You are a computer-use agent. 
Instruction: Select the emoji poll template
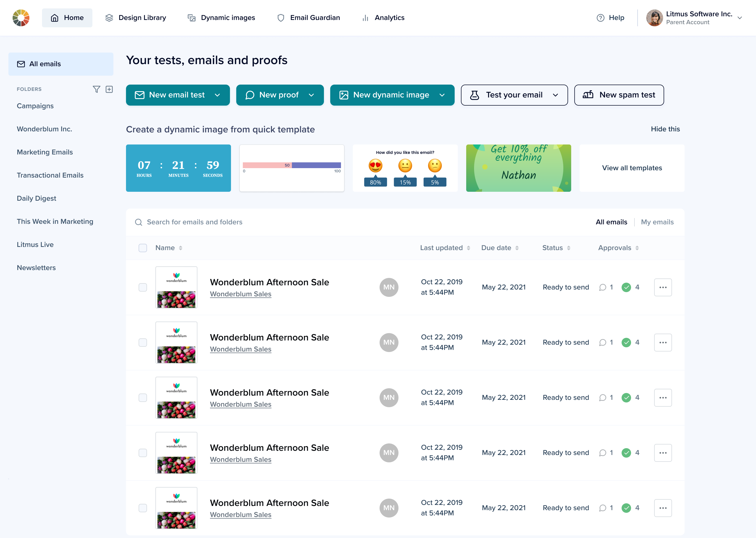click(x=405, y=168)
